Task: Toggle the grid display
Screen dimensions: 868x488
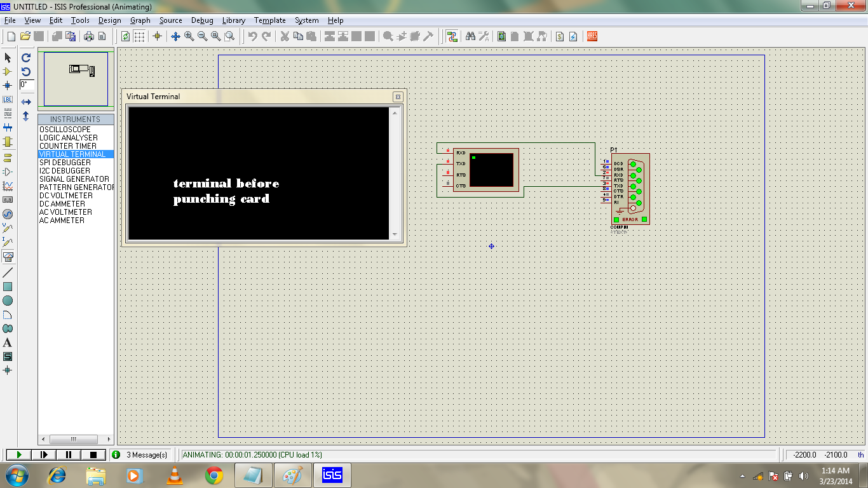Action: tap(138, 36)
